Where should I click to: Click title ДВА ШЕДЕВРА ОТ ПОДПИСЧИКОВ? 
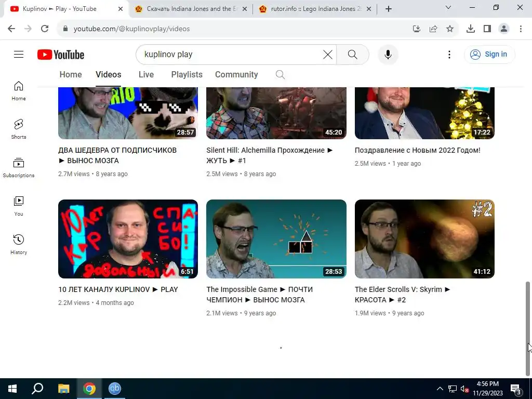[117, 155]
